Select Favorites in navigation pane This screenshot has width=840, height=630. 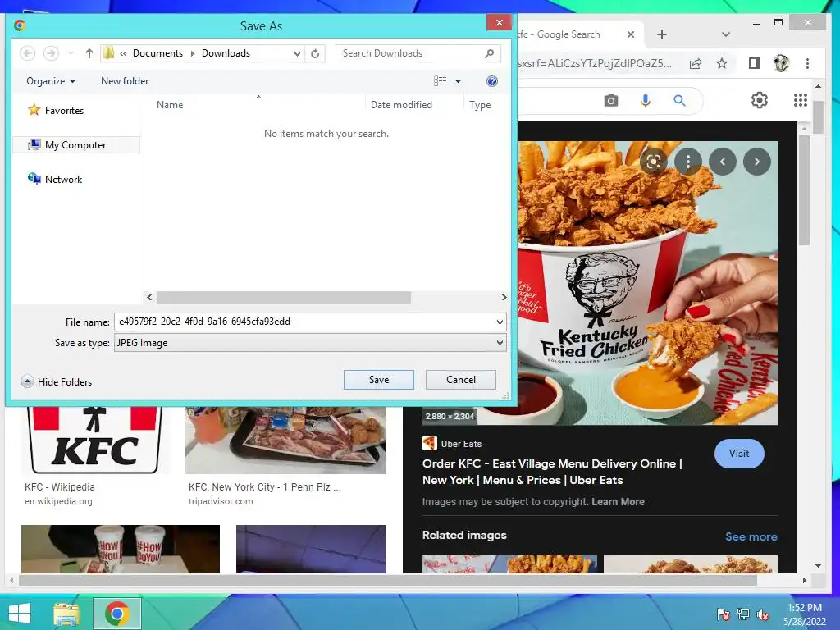point(57,111)
